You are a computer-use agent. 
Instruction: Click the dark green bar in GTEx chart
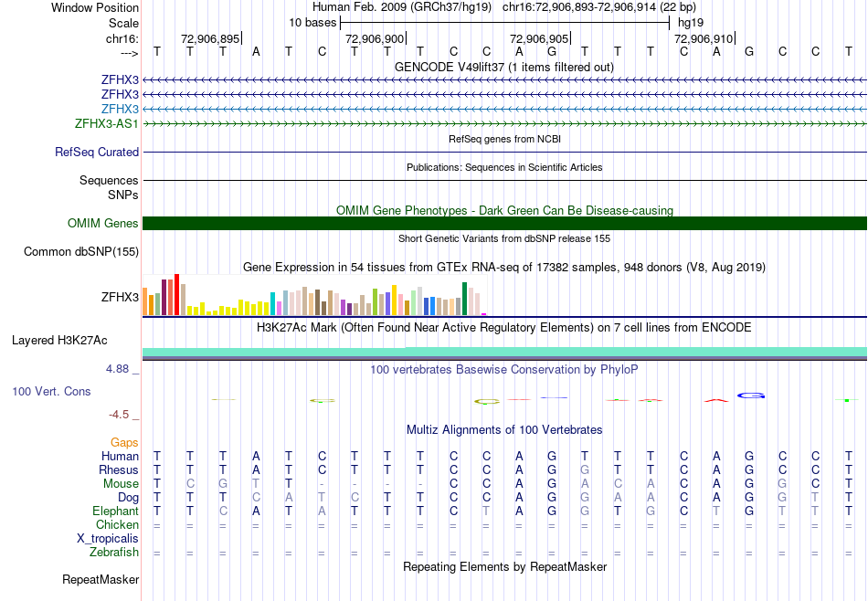[x=465, y=299]
